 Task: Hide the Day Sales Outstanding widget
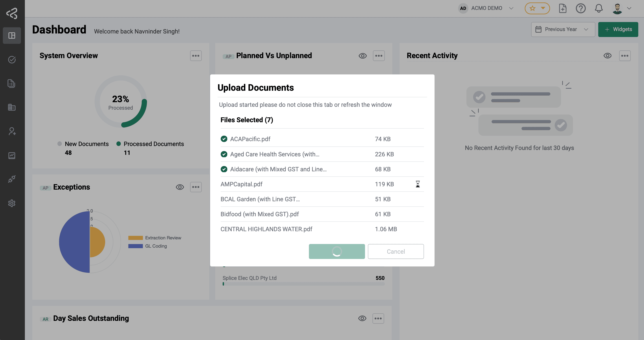(362, 318)
